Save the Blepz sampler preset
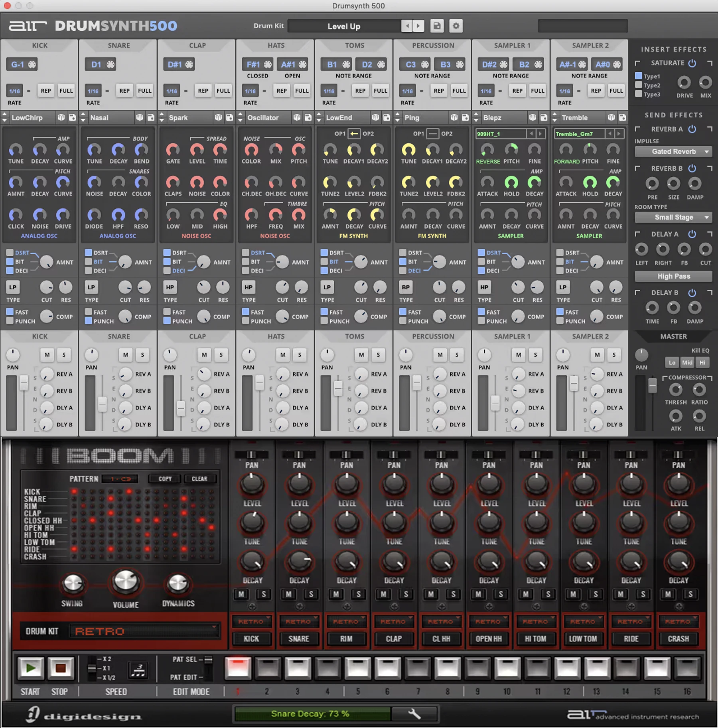This screenshot has width=718, height=728. [544, 117]
